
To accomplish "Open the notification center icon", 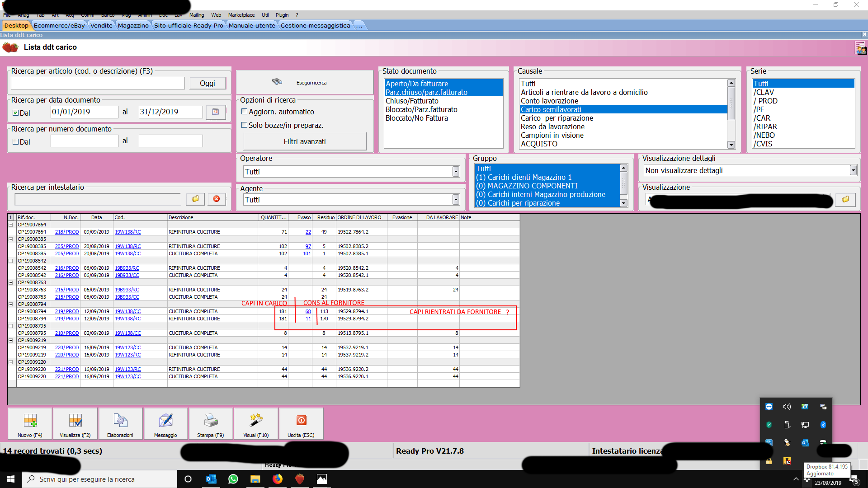I will point(854,479).
